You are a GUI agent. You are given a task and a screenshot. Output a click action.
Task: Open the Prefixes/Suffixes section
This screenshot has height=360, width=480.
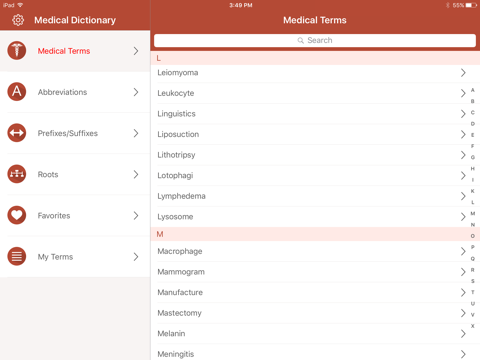coord(75,133)
